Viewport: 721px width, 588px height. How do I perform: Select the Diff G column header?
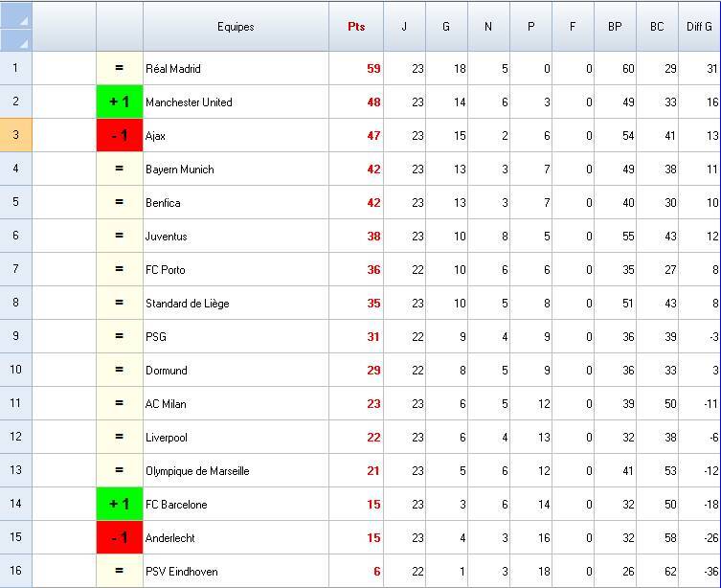pos(699,27)
